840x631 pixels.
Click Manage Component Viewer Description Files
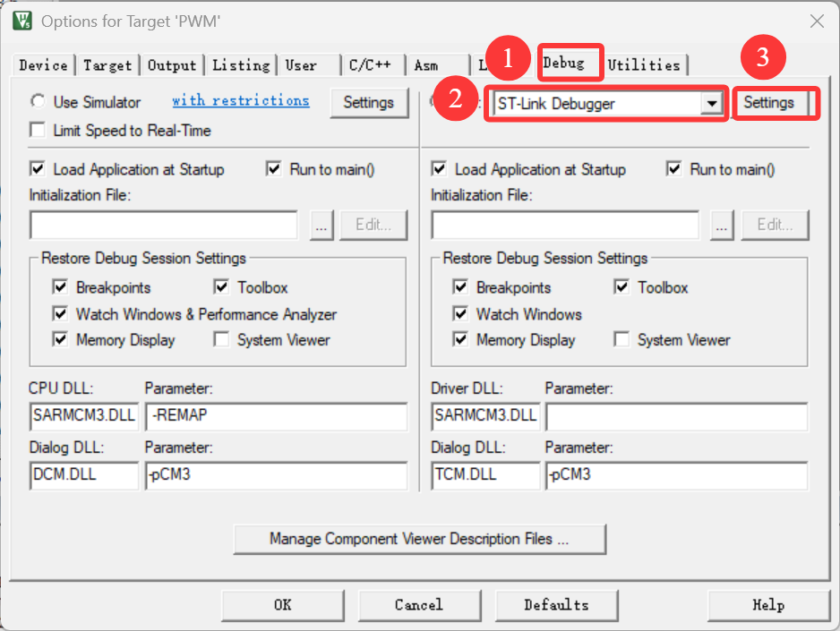(x=419, y=540)
